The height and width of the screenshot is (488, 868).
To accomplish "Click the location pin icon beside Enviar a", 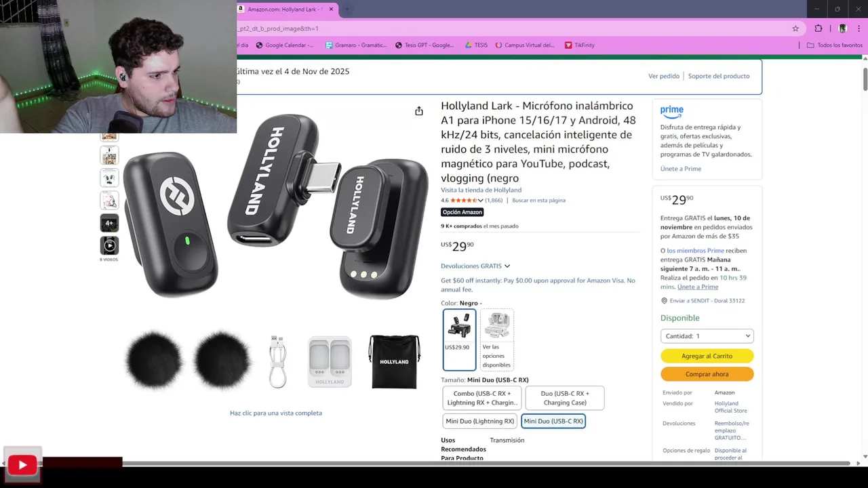I will pos(664,301).
